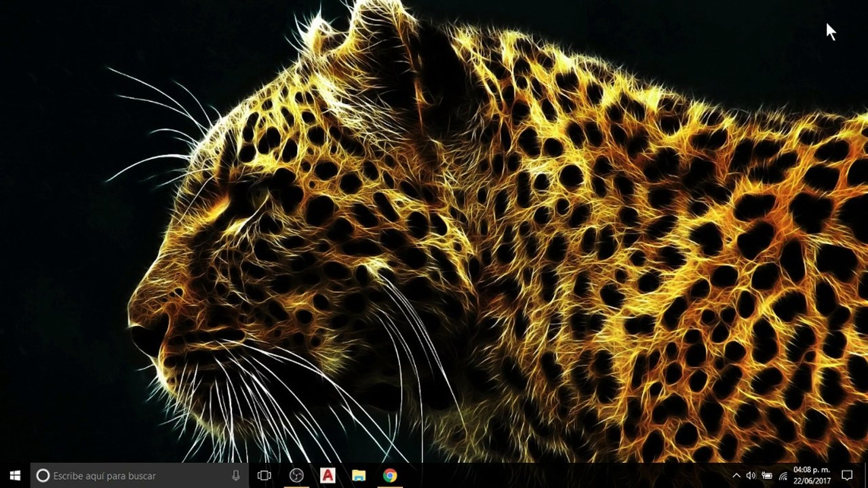This screenshot has width=868, height=488.
Task: Open AutoCAD from the taskbar
Action: [x=328, y=476]
